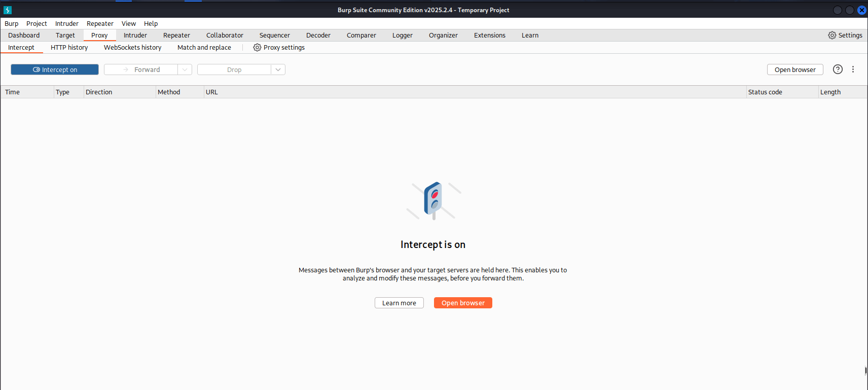Viewport: 868px width, 390px height.
Task: Switch to the Dashboard tab
Action: (x=24, y=36)
